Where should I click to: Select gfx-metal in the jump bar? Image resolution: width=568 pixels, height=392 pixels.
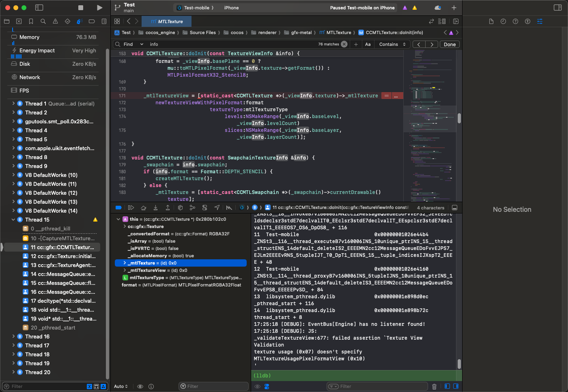(x=297, y=32)
